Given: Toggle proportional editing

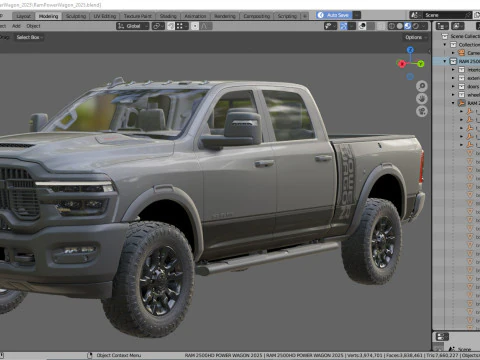Looking at the screenshot, I should (x=195, y=26).
